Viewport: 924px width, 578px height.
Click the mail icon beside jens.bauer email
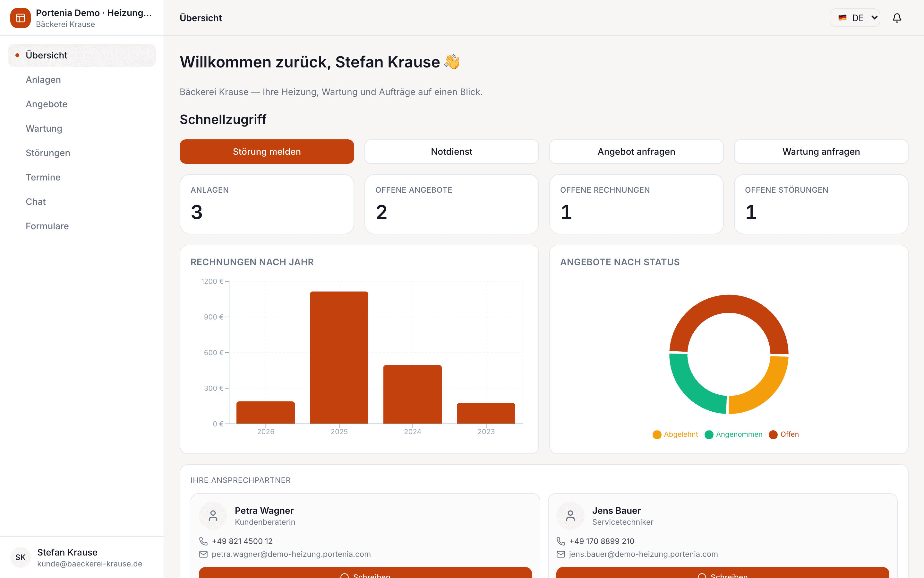(561, 554)
